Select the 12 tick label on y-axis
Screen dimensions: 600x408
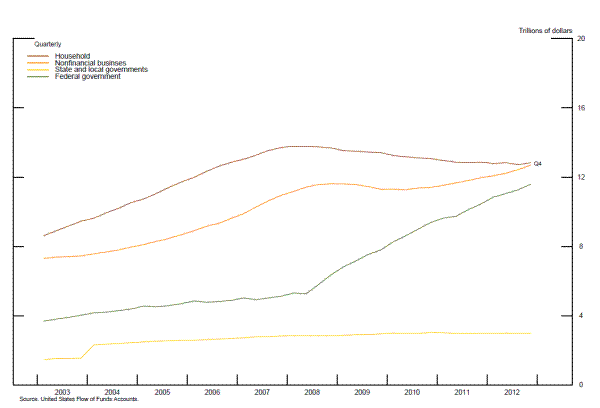pos(581,178)
